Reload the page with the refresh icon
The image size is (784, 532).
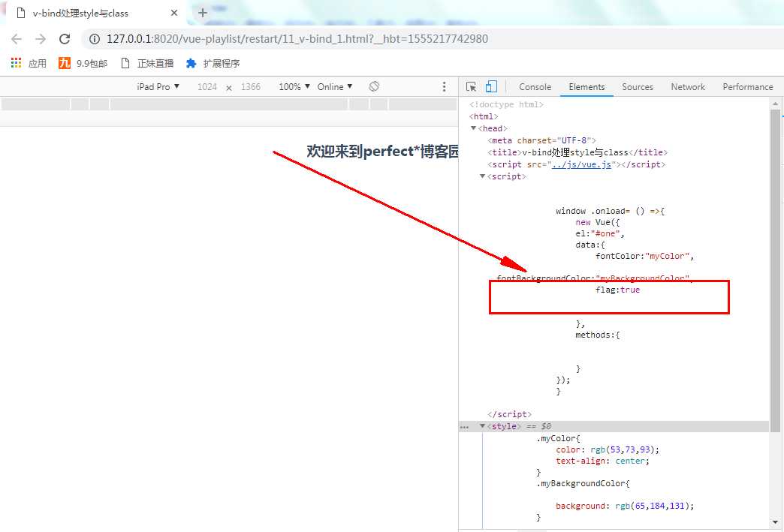point(65,39)
